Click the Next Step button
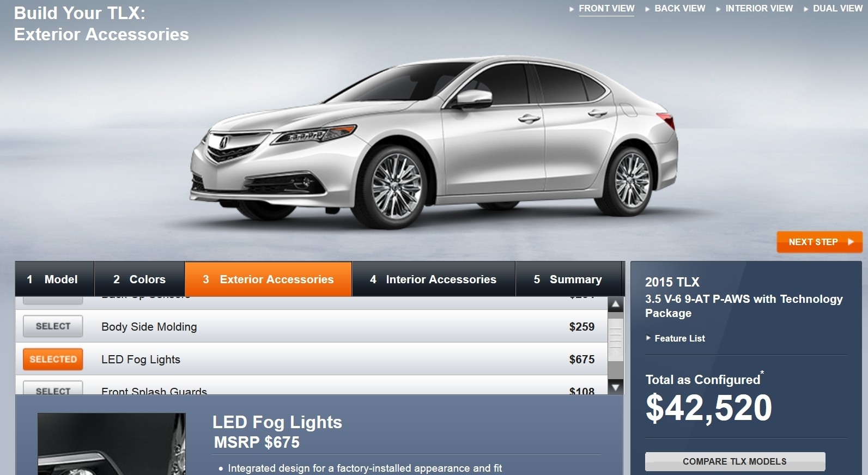868x475 pixels. tap(820, 242)
